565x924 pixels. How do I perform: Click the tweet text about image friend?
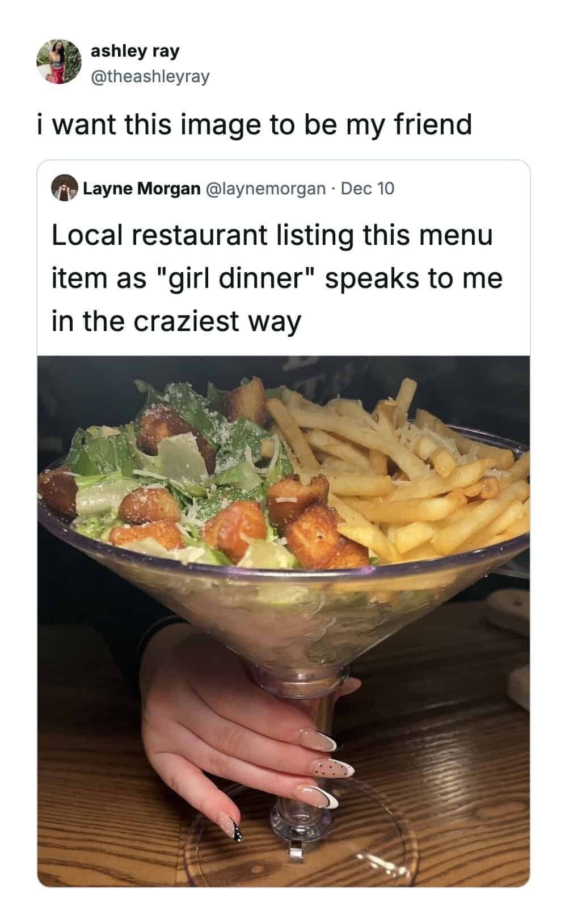pos(254,124)
